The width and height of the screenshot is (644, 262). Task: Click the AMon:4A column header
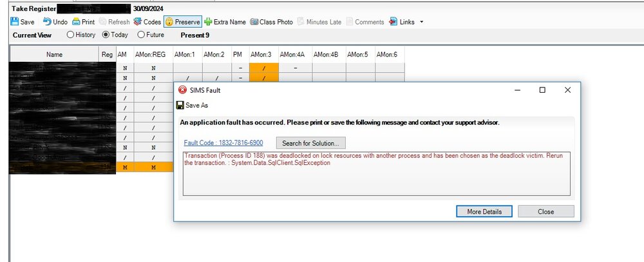click(296, 54)
